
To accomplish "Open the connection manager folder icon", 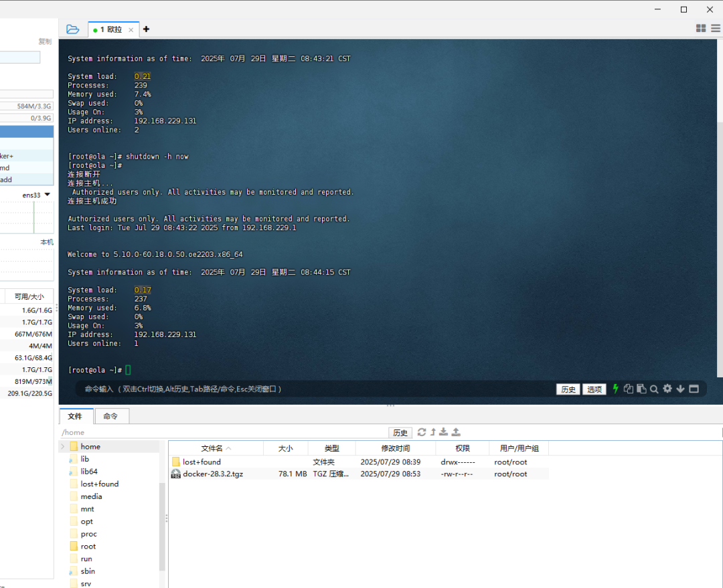I will 72,29.
